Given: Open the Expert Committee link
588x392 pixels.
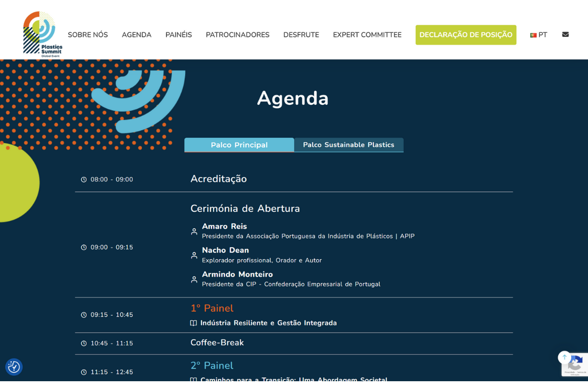Looking at the screenshot, I should tap(367, 35).
